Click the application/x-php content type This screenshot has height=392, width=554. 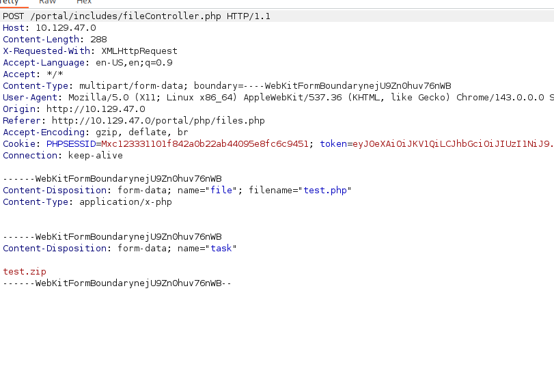126,202
